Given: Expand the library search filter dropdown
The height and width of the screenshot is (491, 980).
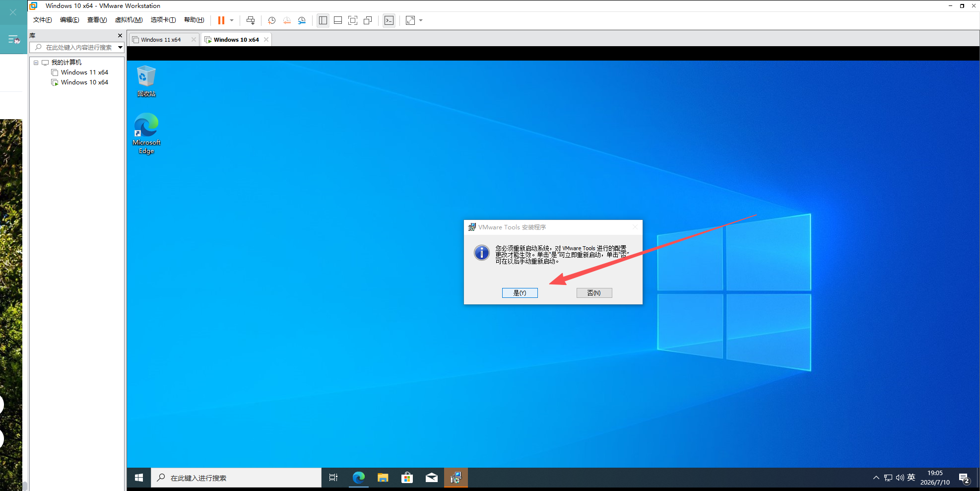Looking at the screenshot, I should (120, 48).
